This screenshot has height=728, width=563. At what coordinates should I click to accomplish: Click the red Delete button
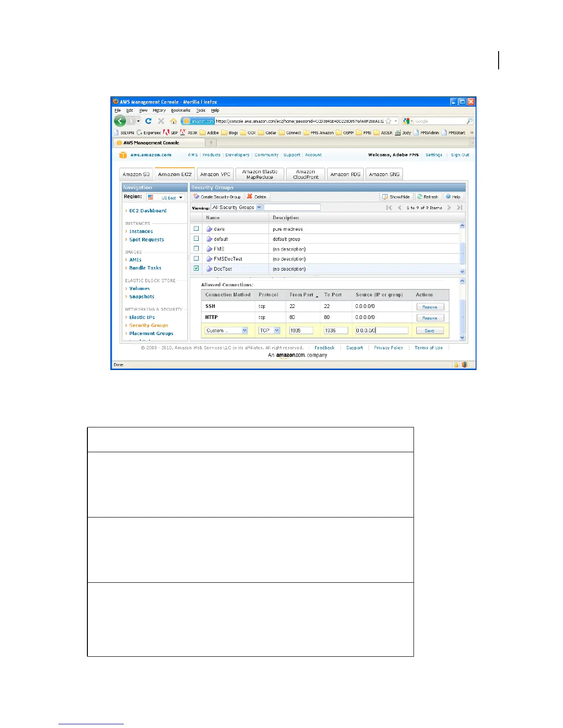click(x=257, y=197)
